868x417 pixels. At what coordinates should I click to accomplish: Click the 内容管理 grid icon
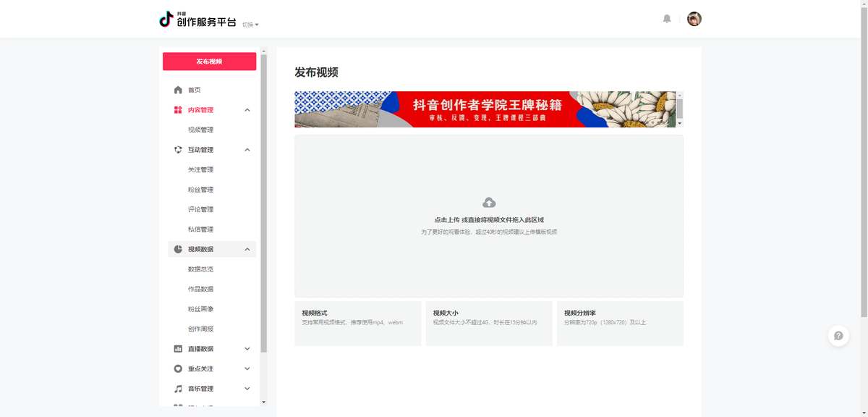(x=178, y=110)
